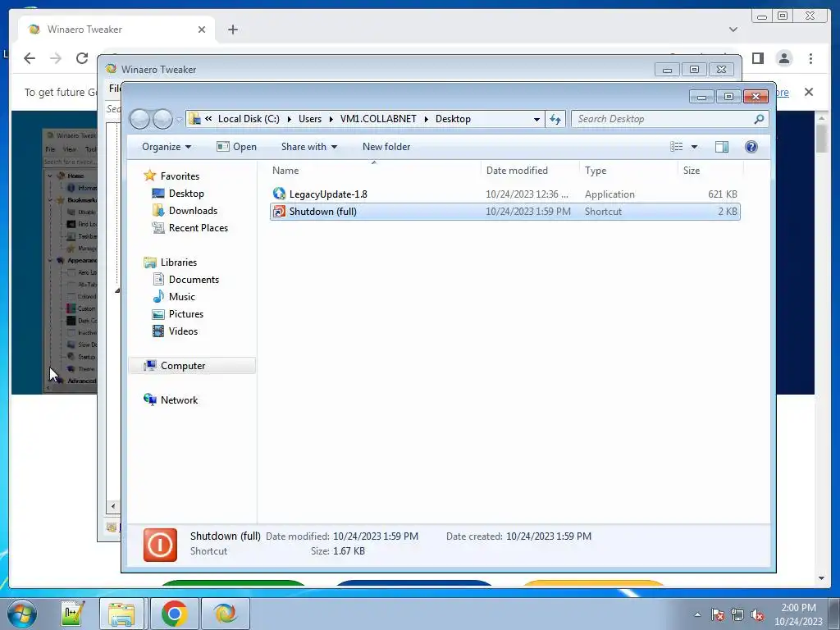Click the Shutdown (full) shortcut icon

point(279,212)
